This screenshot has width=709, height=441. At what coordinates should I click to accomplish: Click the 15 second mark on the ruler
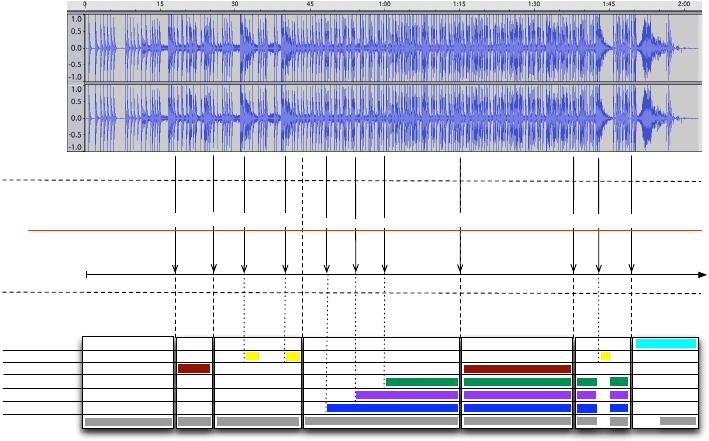160,6
